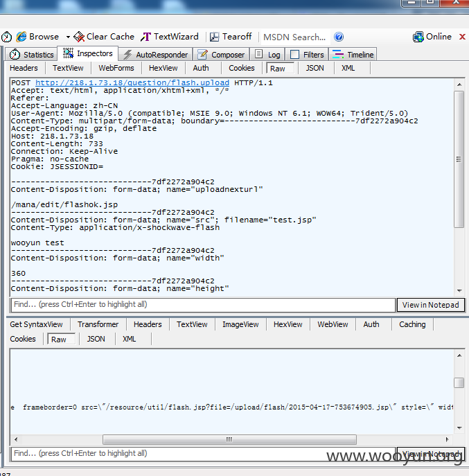This screenshot has width=469, height=476.
Task: Click the horizontal scrollbar left arrow
Action: (x=16, y=439)
